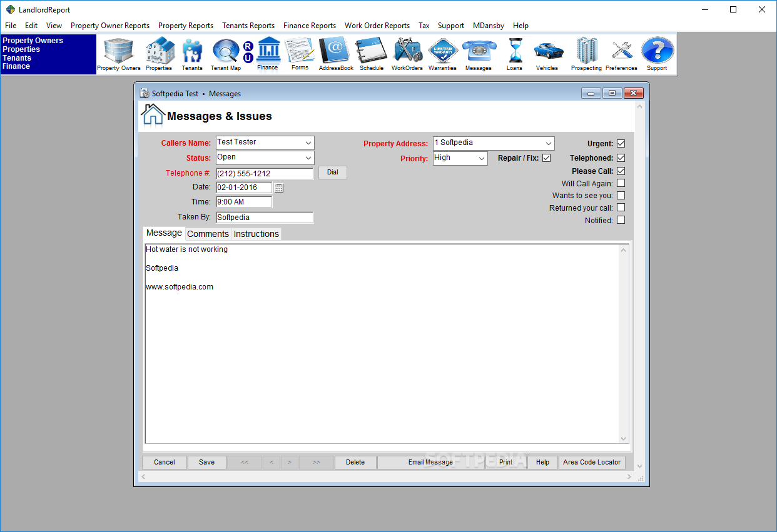The image size is (777, 532).
Task: Click the Dial button
Action: [333, 172]
